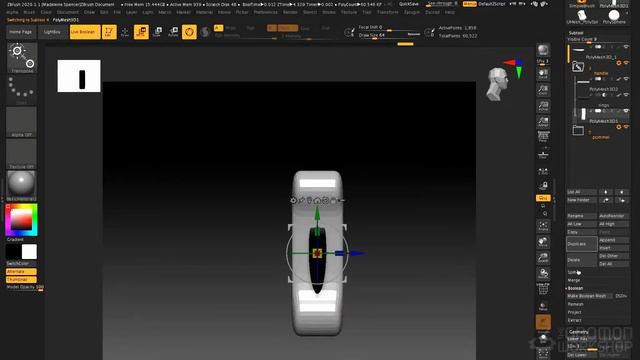The width and height of the screenshot is (640, 360).
Task: Toggle the Line Fill PolyF icon
Action: click(543, 289)
